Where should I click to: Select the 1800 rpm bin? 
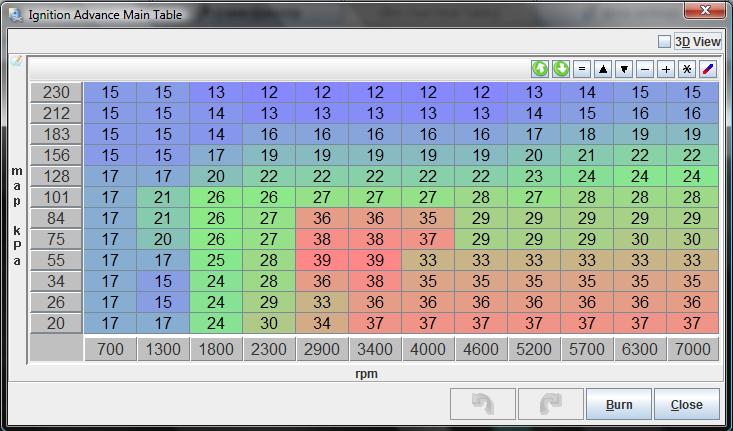(x=216, y=349)
